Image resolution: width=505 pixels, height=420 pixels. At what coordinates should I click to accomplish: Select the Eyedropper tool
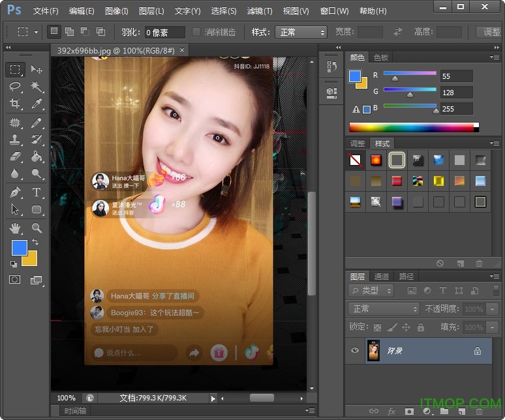[x=37, y=103]
